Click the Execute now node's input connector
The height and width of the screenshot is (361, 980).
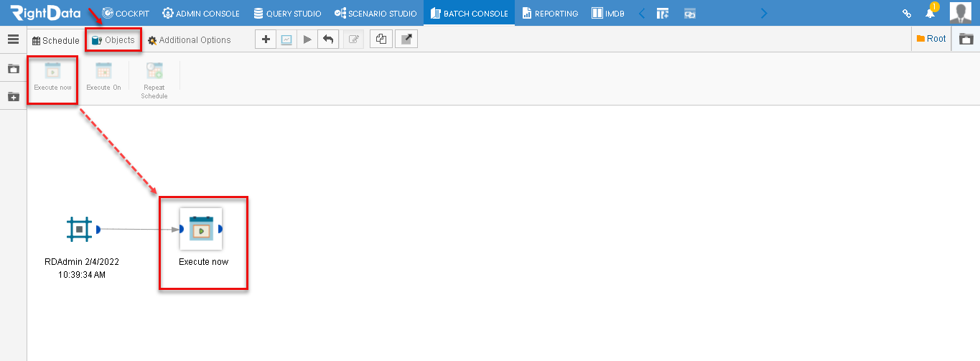coord(182,230)
